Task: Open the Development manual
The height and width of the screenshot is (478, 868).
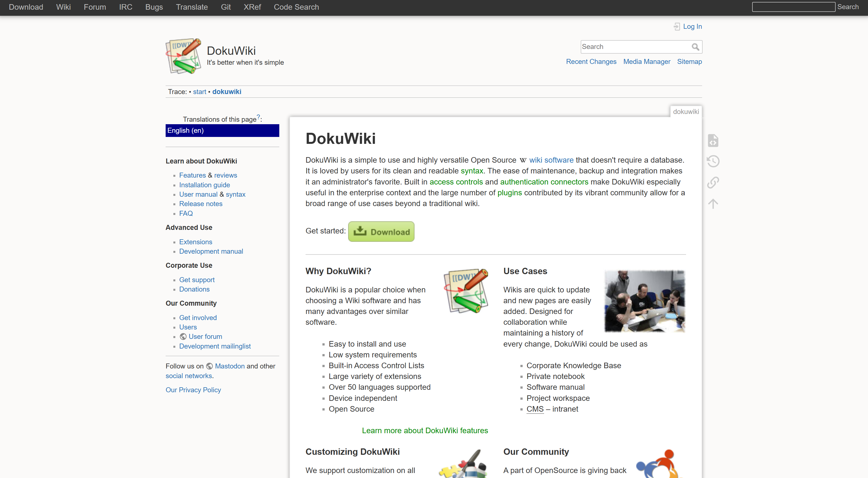Action: coord(211,251)
